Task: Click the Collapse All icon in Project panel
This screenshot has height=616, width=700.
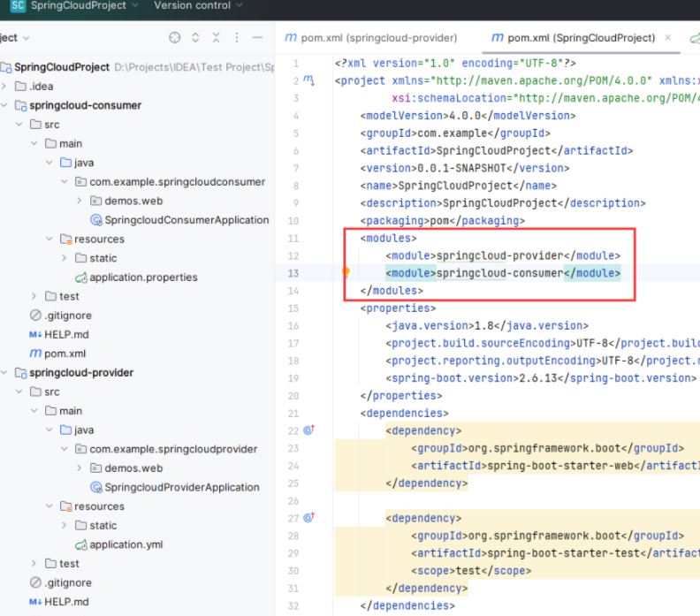Action: coord(217,38)
